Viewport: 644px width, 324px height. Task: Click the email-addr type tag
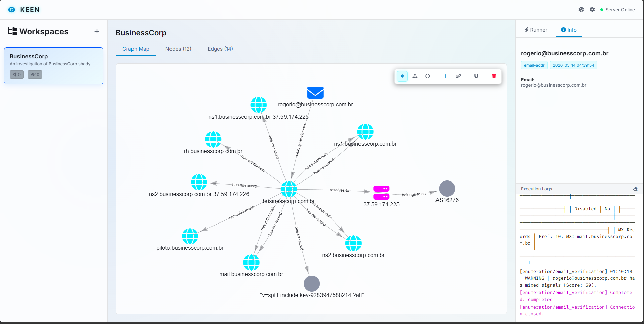tap(534, 65)
